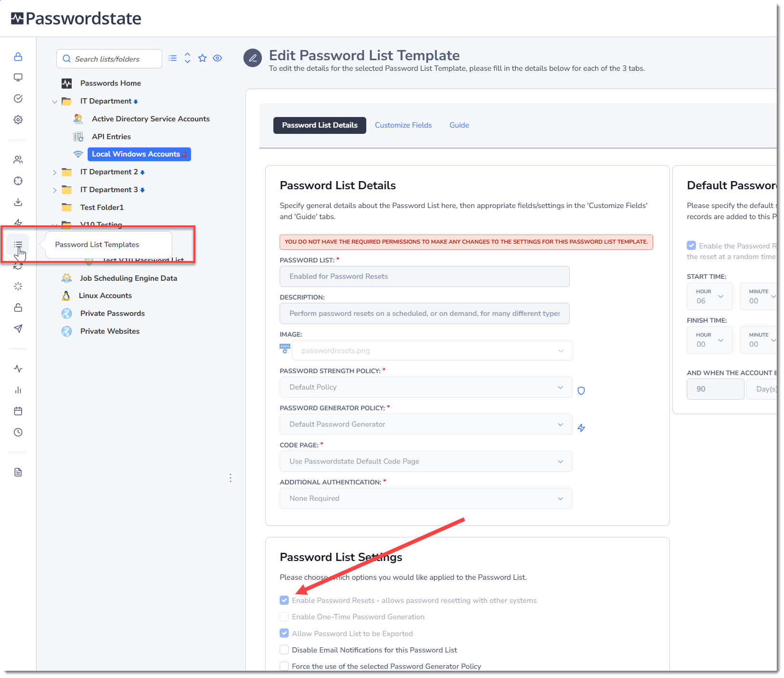784x678 pixels.
Task: Open the gear settings icon in the sidebar
Action: point(18,120)
